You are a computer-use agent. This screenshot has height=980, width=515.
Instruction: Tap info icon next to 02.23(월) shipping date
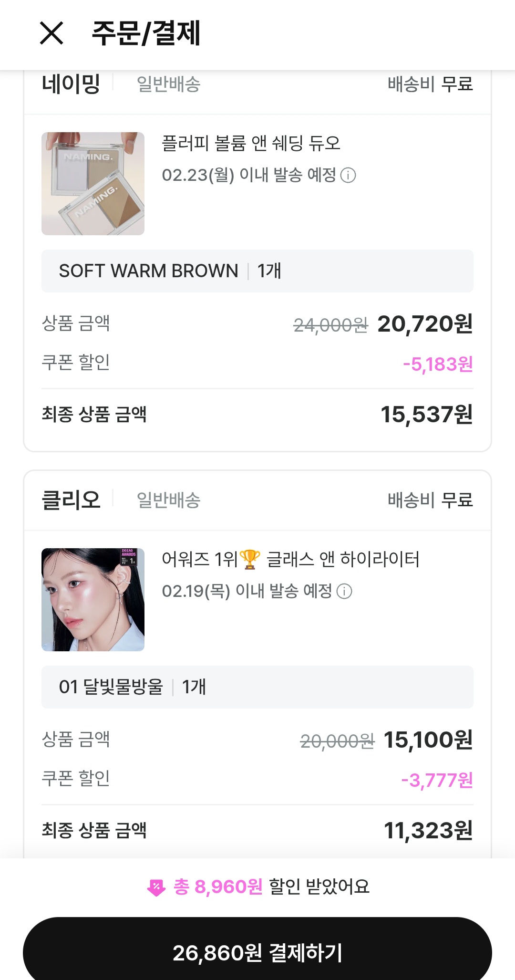coord(348,176)
